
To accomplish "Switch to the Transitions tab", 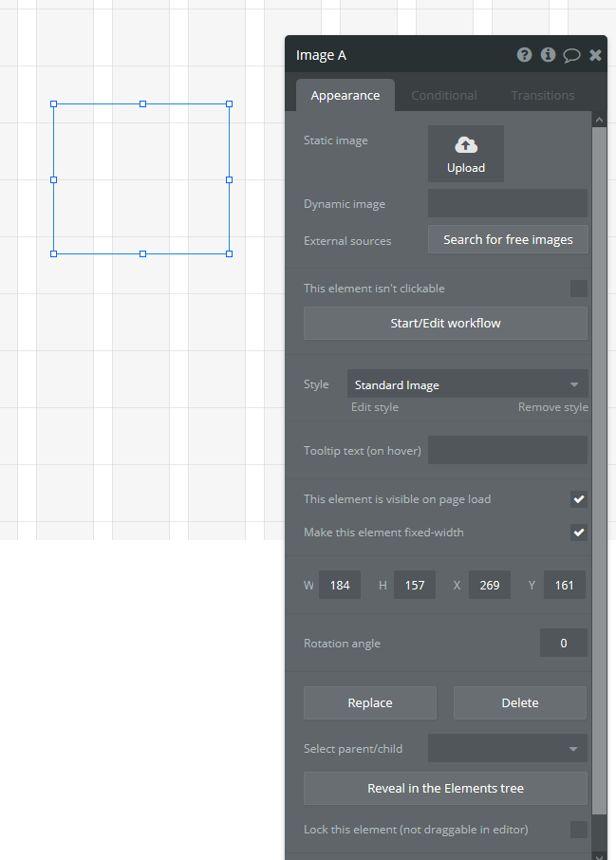I will tap(543, 96).
